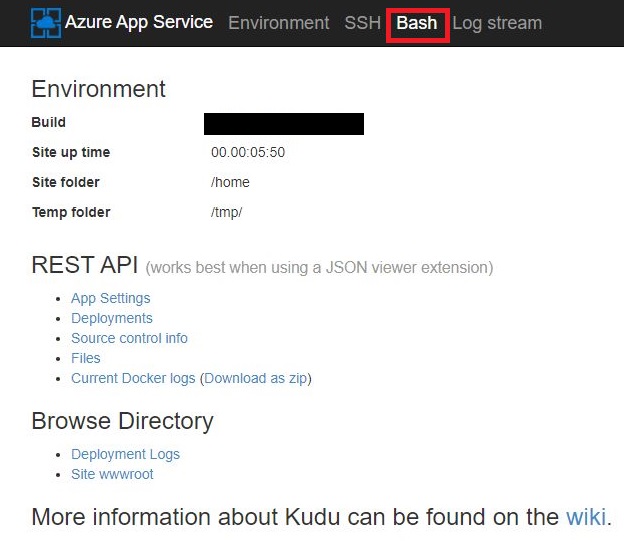624x553 pixels.
Task: Click the site up time value
Action: [248, 153]
